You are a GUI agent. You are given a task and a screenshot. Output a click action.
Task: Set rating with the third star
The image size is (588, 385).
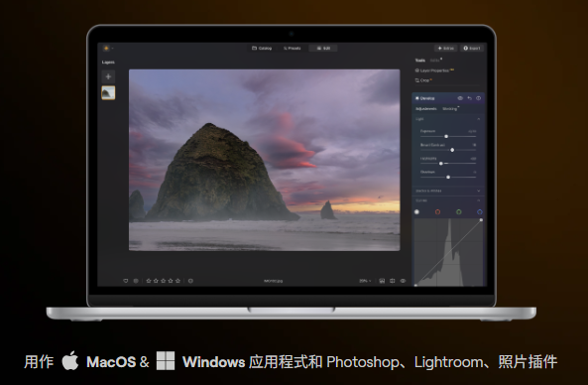click(164, 281)
